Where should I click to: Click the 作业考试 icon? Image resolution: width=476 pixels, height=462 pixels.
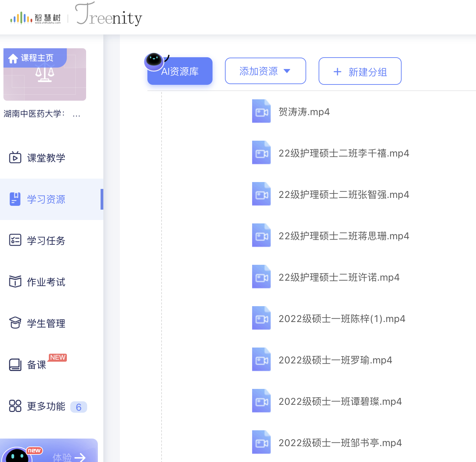[x=15, y=282]
